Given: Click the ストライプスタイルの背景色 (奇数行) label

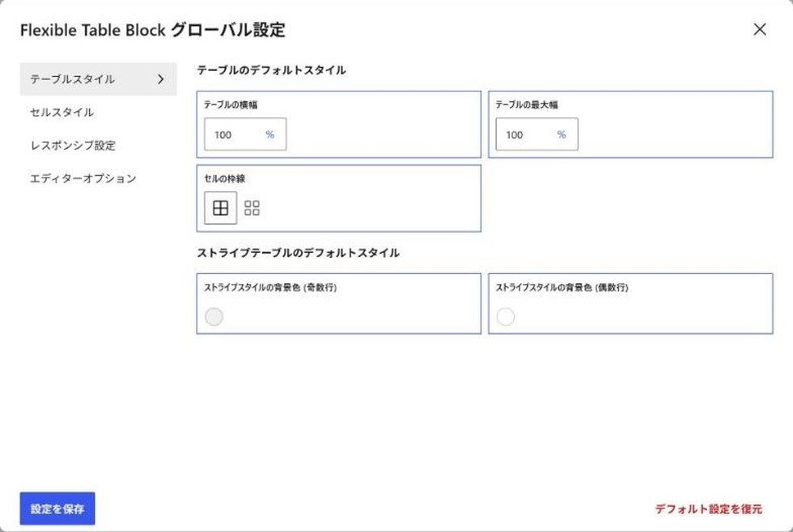Looking at the screenshot, I should coord(270,288).
